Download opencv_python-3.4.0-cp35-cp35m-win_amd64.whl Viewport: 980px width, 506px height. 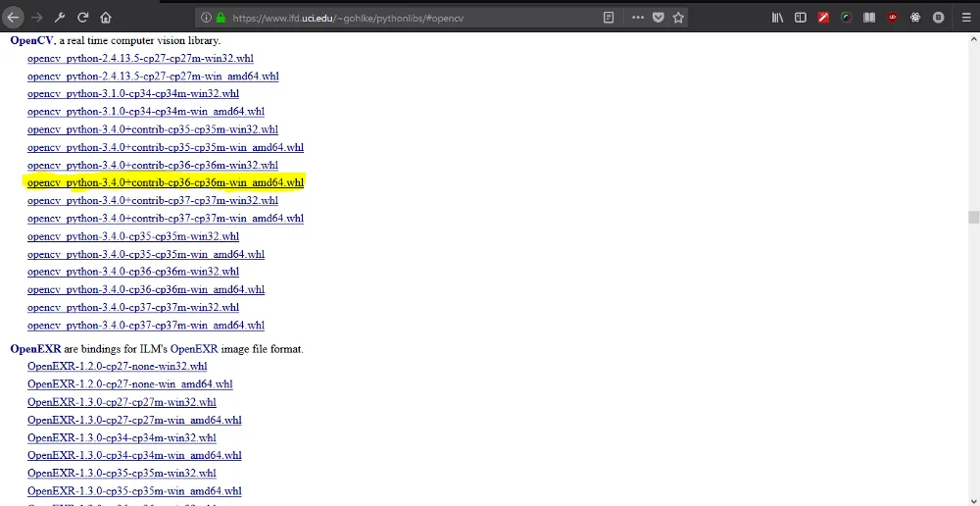[146, 255]
